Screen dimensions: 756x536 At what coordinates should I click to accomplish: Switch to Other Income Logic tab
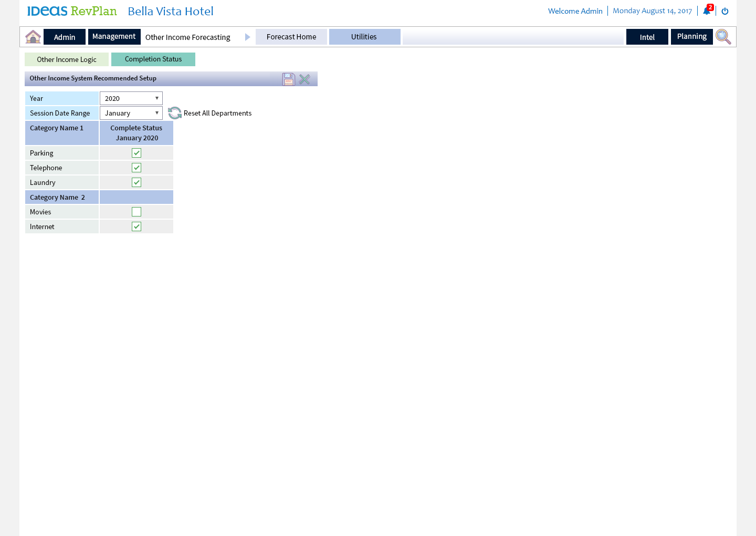67,59
